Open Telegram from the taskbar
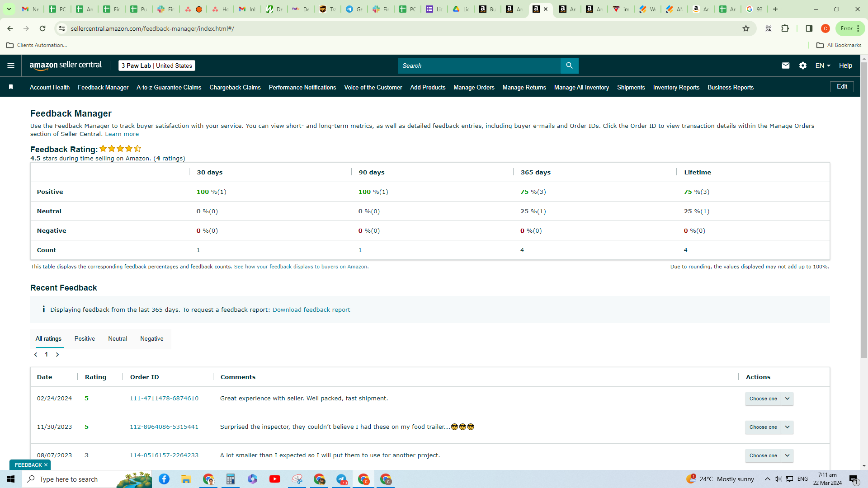868x488 pixels. pos(342,479)
